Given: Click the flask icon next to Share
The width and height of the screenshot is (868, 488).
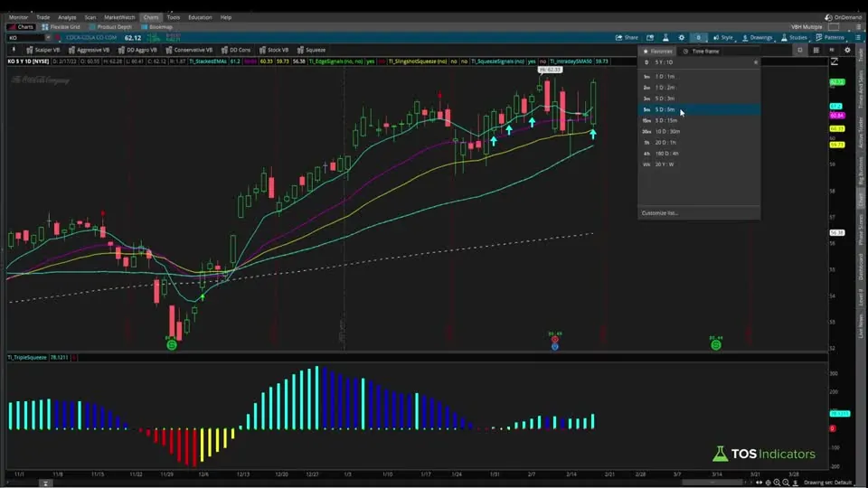Looking at the screenshot, I should pyautogui.click(x=666, y=38).
